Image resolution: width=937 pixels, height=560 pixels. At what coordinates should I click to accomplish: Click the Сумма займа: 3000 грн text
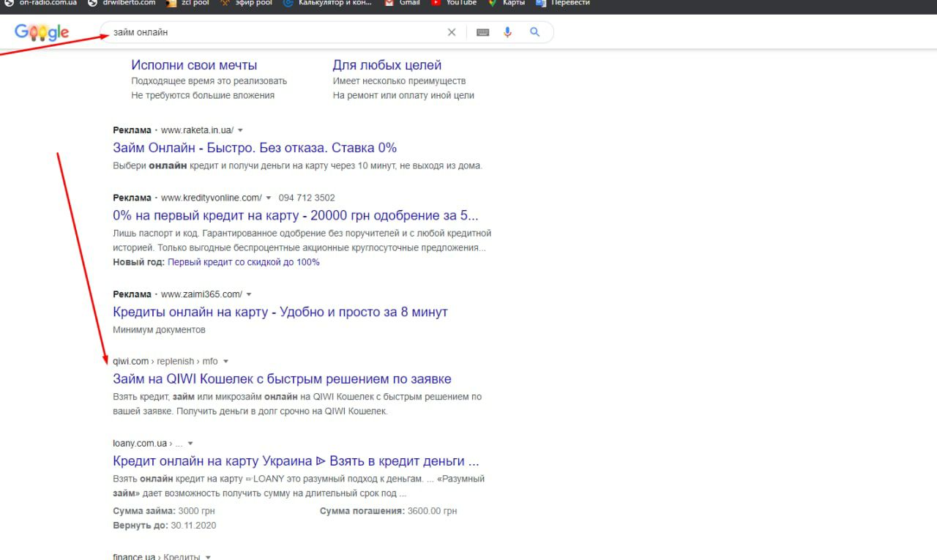tap(164, 511)
